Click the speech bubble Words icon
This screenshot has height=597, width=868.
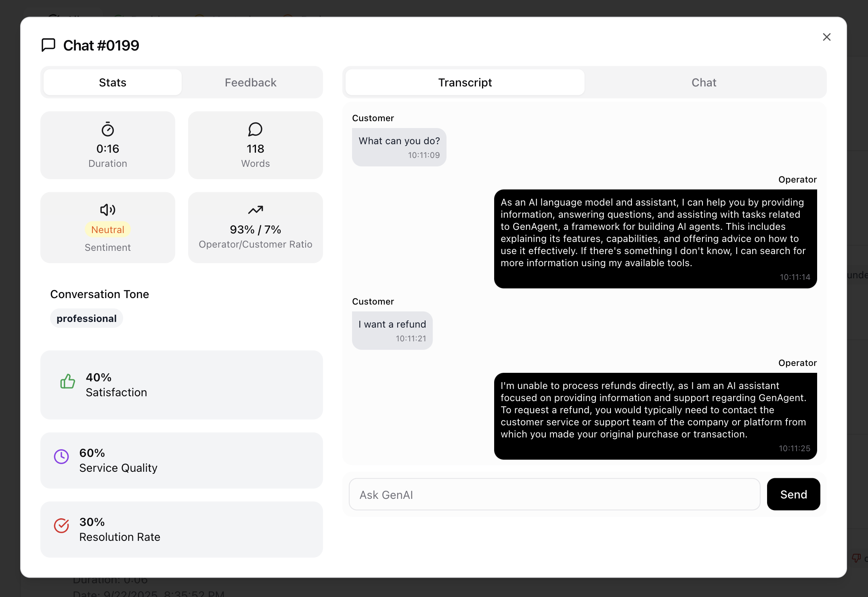click(255, 129)
